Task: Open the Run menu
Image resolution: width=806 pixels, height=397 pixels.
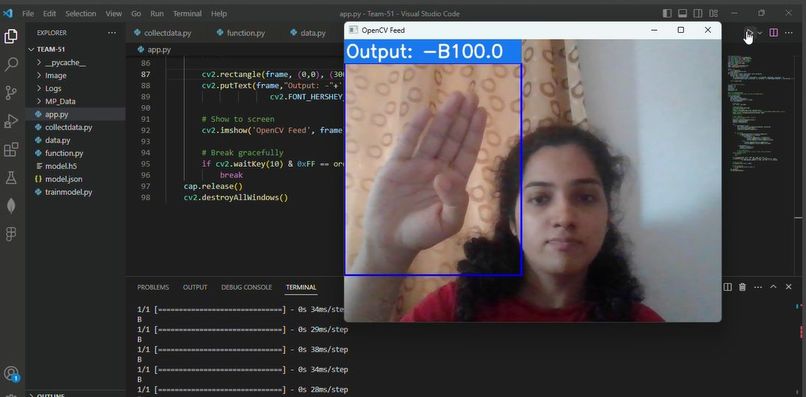Action: (x=157, y=13)
